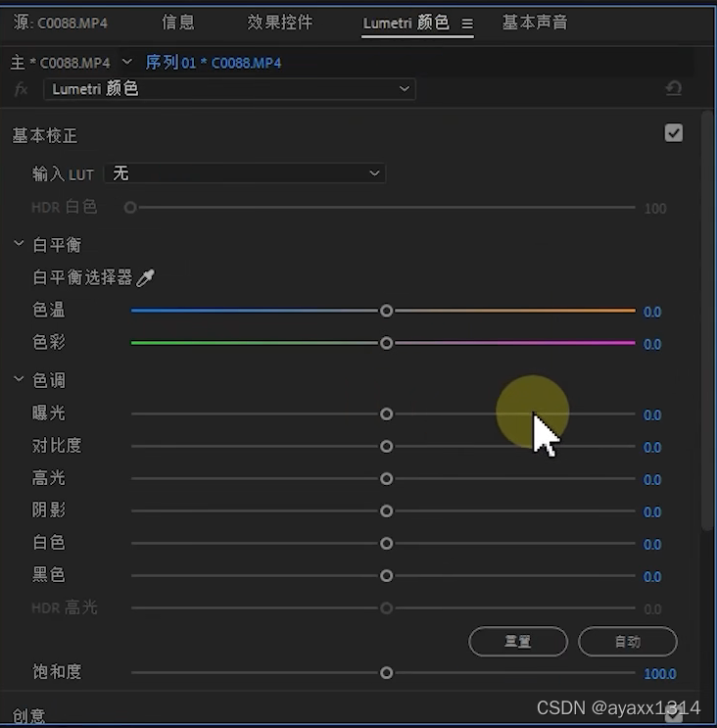Click the reset effect arrow icon
Viewport: 717px width, 728px height.
[x=673, y=88]
